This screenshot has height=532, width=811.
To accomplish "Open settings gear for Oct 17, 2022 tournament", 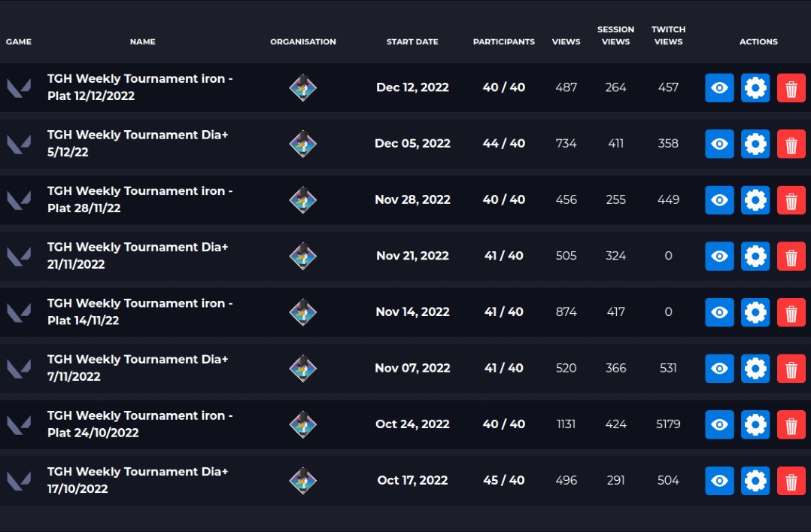I will click(x=755, y=481).
